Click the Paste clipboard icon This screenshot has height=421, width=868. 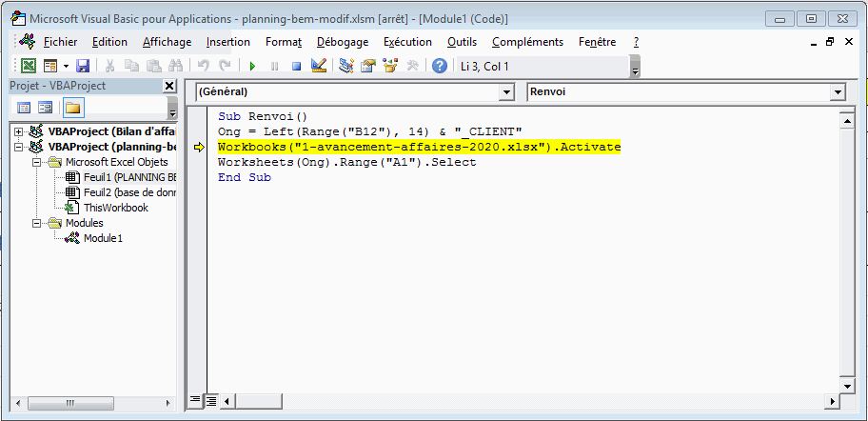pyautogui.click(x=153, y=66)
